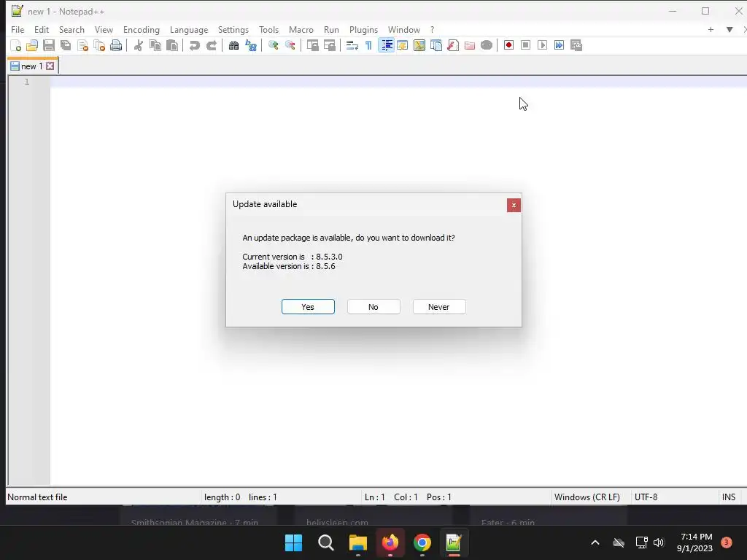Click the Close All toolbar icon
This screenshot has width=747, height=560.
99,45
